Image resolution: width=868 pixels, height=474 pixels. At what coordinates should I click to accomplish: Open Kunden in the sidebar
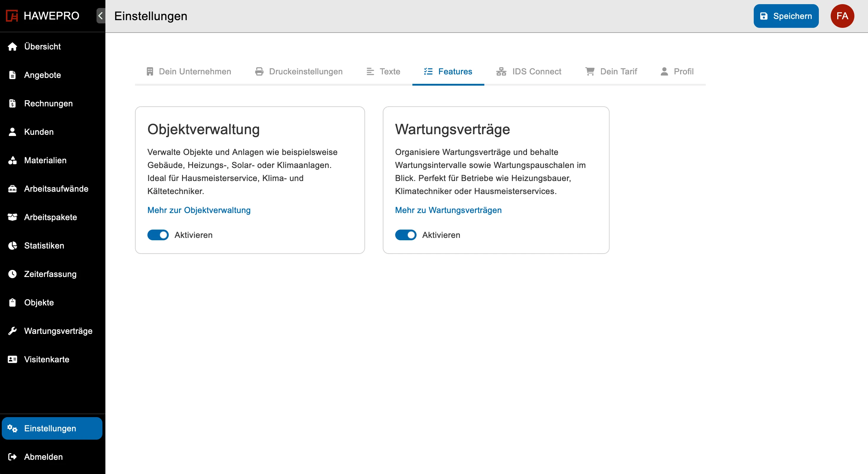52,132
